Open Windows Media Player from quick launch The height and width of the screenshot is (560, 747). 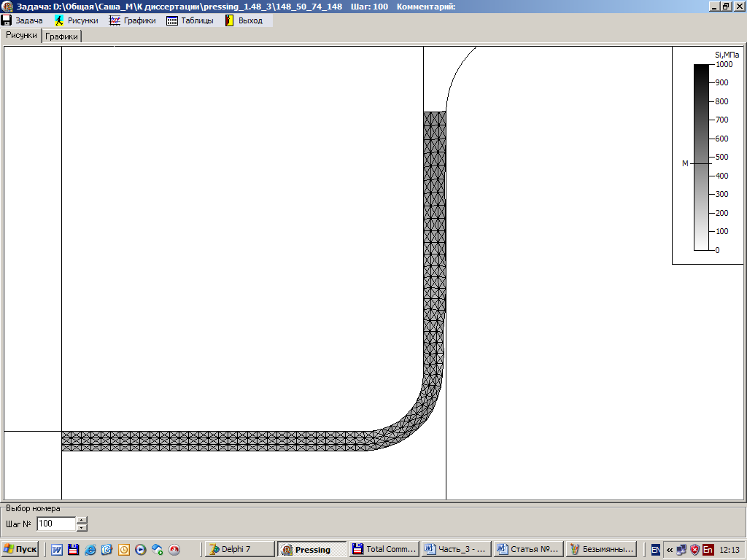pyautogui.click(x=140, y=550)
